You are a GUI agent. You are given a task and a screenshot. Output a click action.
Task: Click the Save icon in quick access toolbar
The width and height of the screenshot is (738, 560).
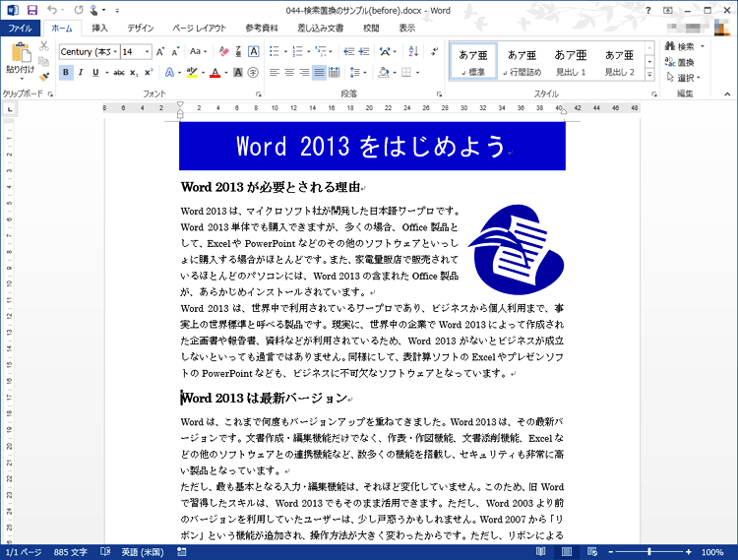pos(32,10)
